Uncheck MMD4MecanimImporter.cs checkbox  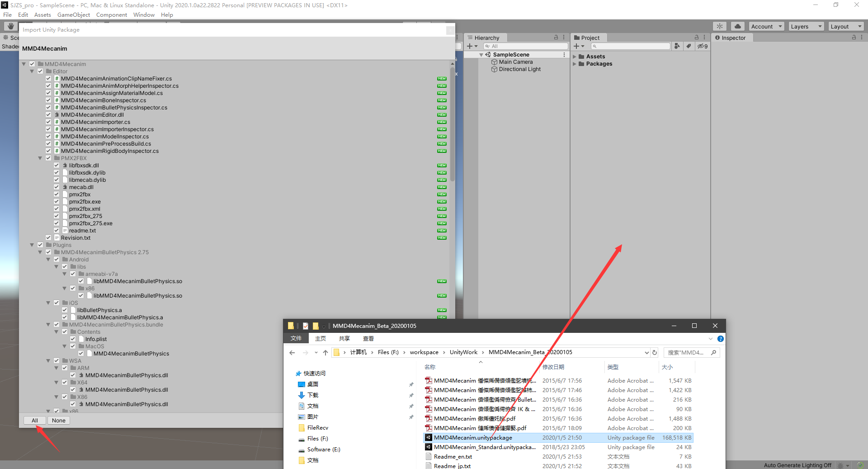[48, 122]
